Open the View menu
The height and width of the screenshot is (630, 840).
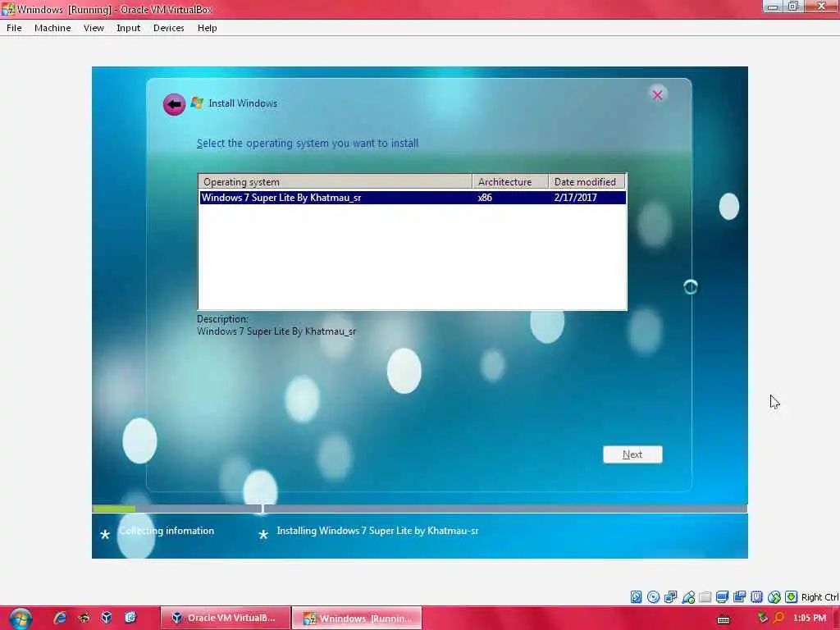click(94, 28)
